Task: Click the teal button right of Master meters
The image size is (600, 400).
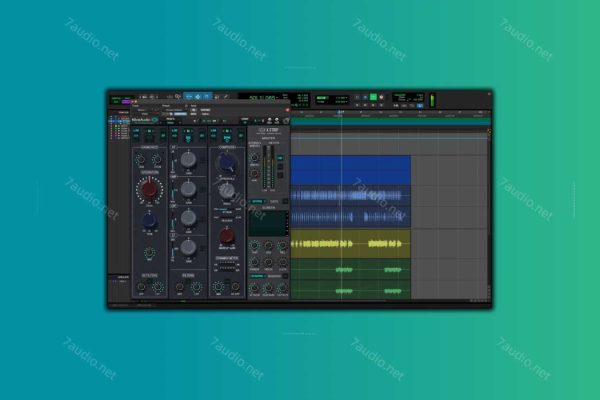Action: (280, 158)
